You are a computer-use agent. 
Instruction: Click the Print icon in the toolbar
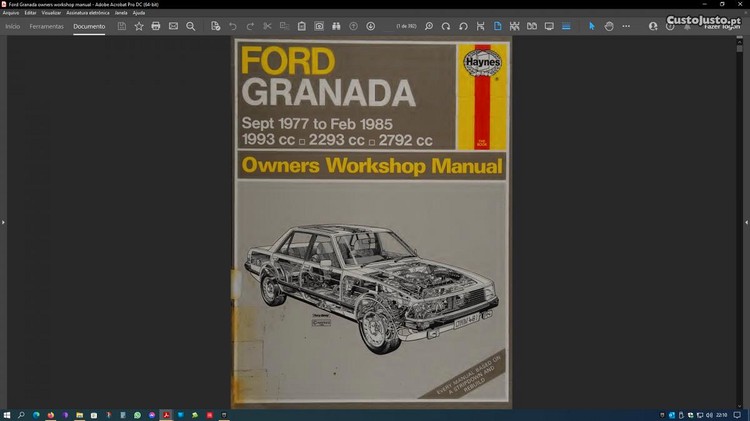pos(156,26)
